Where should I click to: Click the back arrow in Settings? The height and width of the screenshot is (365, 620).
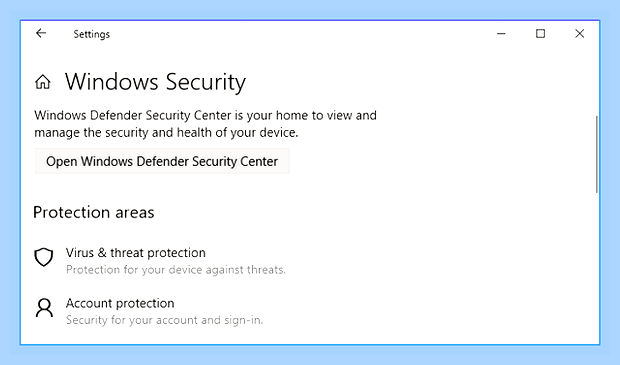pyautogui.click(x=41, y=34)
